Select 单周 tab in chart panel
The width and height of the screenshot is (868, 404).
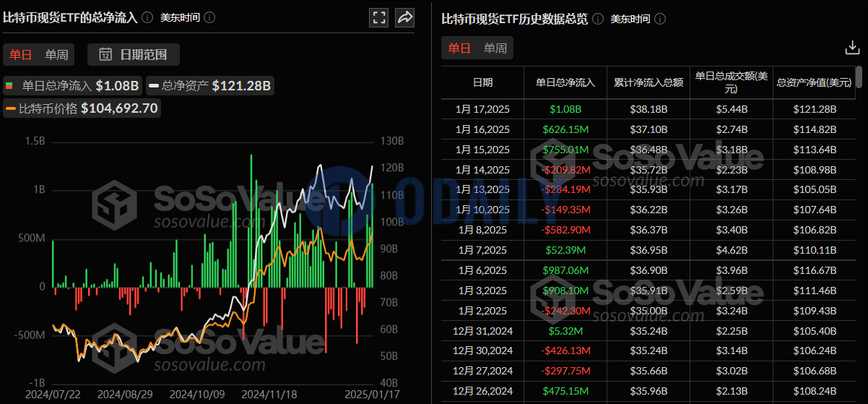pyautogui.click(x=57, y=54)
